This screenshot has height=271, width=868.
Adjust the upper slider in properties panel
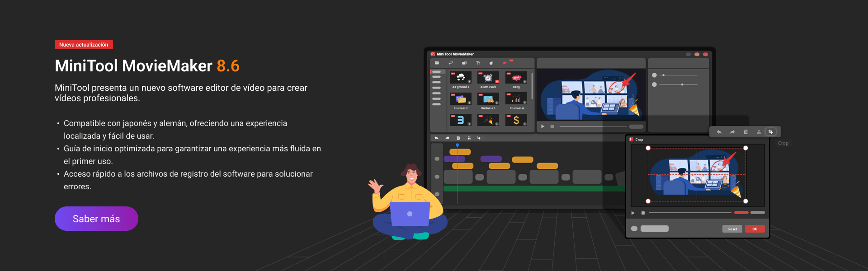pos(679,75)
